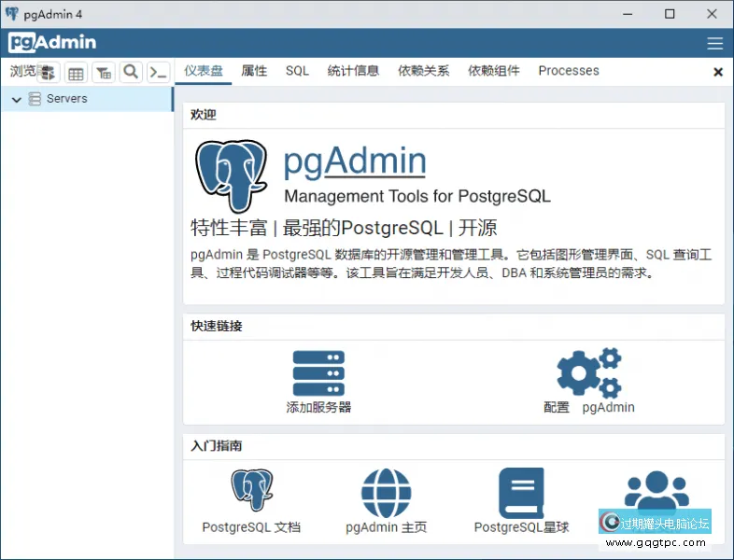Viewport: 734px width, 560px height.
Task: Select the Servers tree item
Action: pos(87,99)
